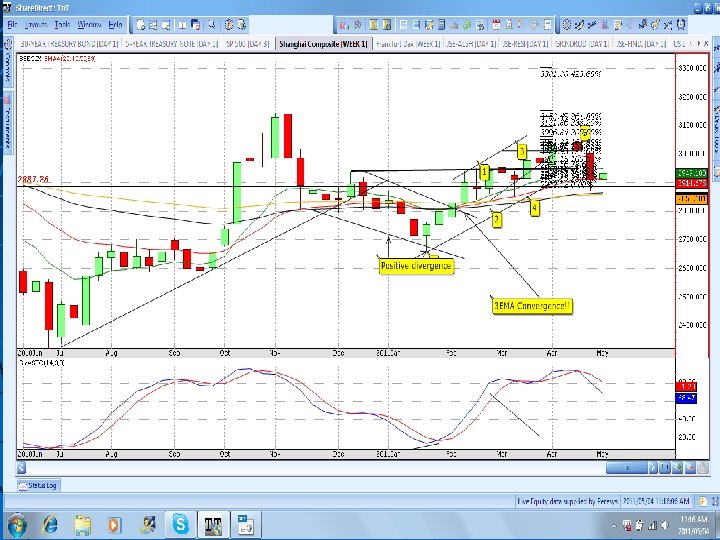The image size is (720, 540).
Task: Click the orange price tag on price axis
Action: point(692,199)
